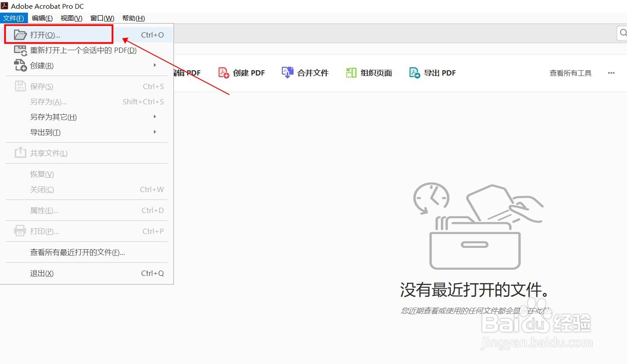Viewport: 627px width, 364px height.
Task: Expand the 另存为其它(H) submenu arrow
Action: click(155, 117)
